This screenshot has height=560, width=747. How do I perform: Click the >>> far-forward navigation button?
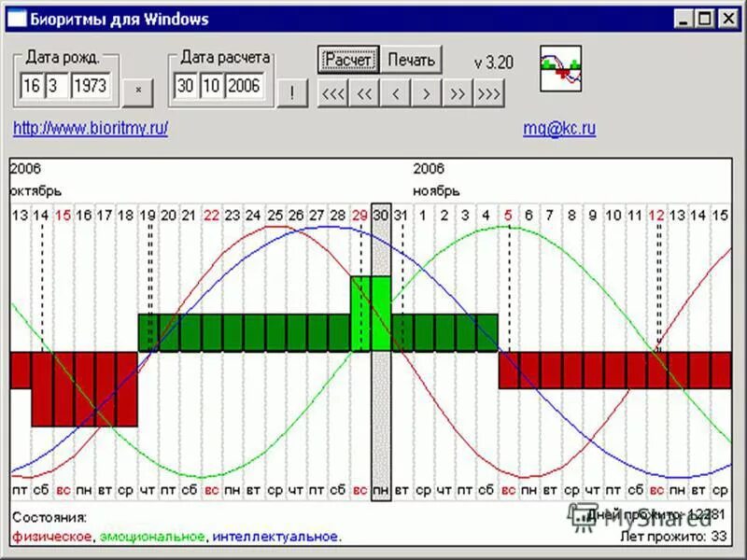point(488,93)
